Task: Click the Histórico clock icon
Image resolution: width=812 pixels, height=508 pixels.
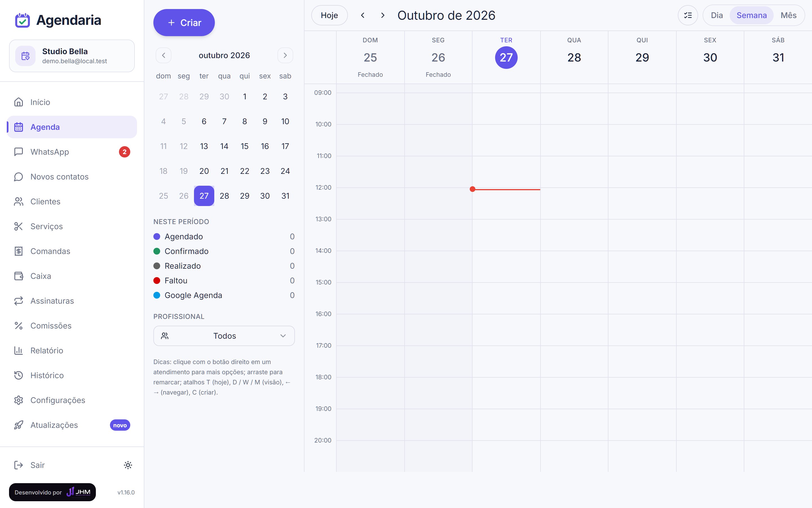Action: point(18,375)
